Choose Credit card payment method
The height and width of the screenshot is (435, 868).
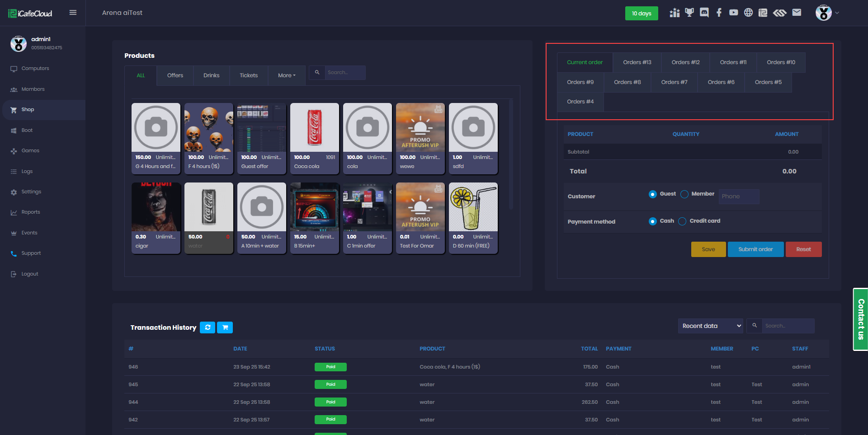(x=682, y=221)
